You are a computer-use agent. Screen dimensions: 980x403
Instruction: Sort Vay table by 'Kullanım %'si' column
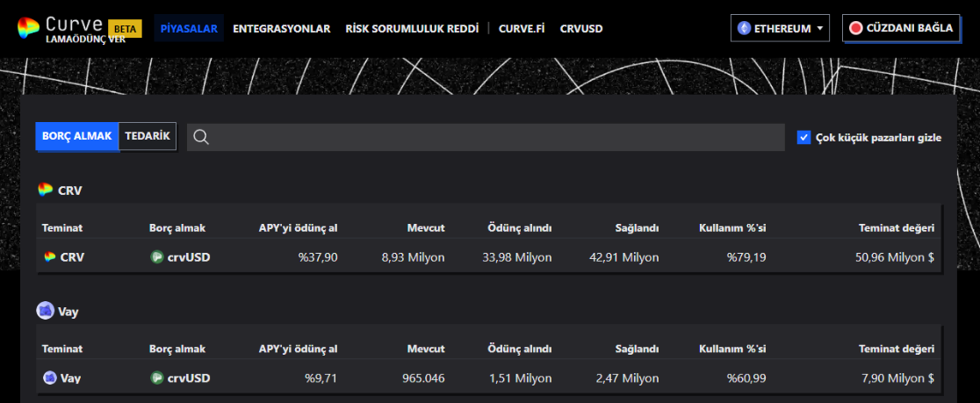[x=732, y=349]
